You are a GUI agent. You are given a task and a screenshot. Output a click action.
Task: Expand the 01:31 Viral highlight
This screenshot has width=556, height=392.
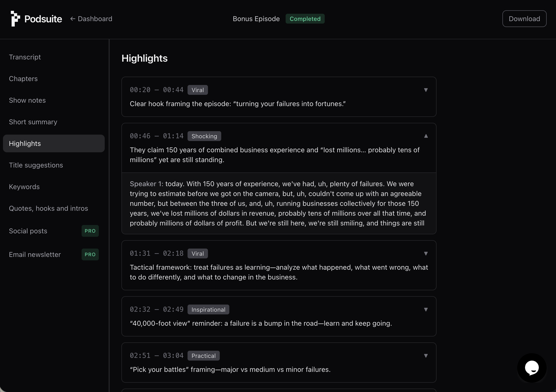click(426, 253)
